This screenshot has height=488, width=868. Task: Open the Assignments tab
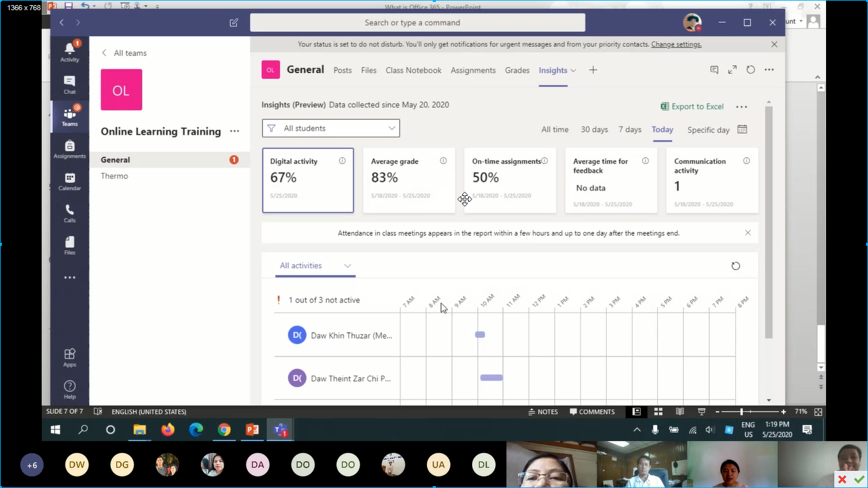coord(473,71)
